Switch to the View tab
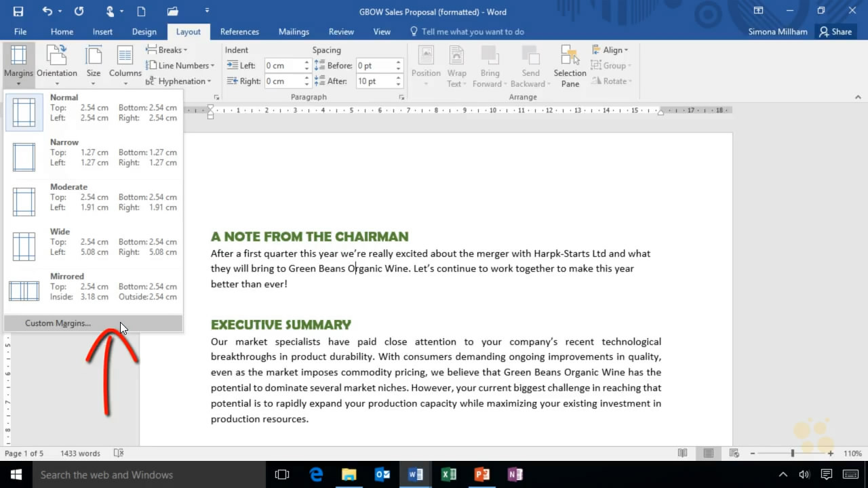Viewport: 868px width, 488px height. [x=382, y=31]
